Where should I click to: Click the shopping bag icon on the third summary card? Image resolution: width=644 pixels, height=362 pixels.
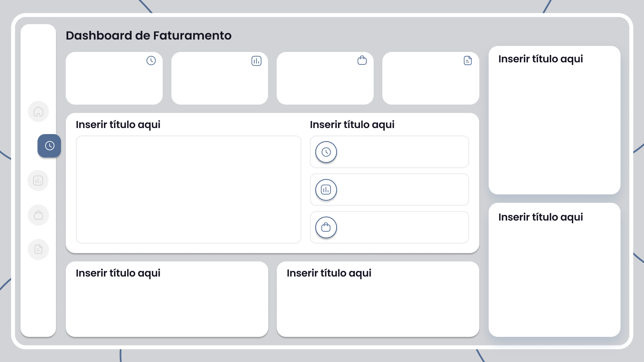tap(362, 60)
